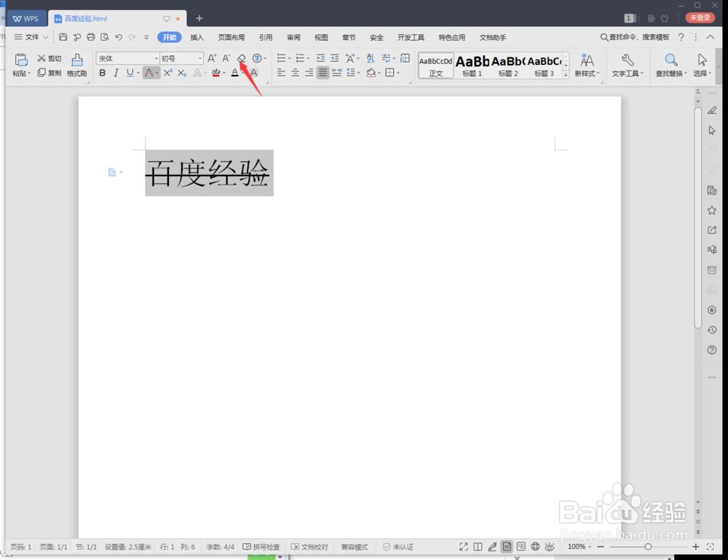Click the borders icon
Viewport: 728px width, 560px height.
[390, 72]
